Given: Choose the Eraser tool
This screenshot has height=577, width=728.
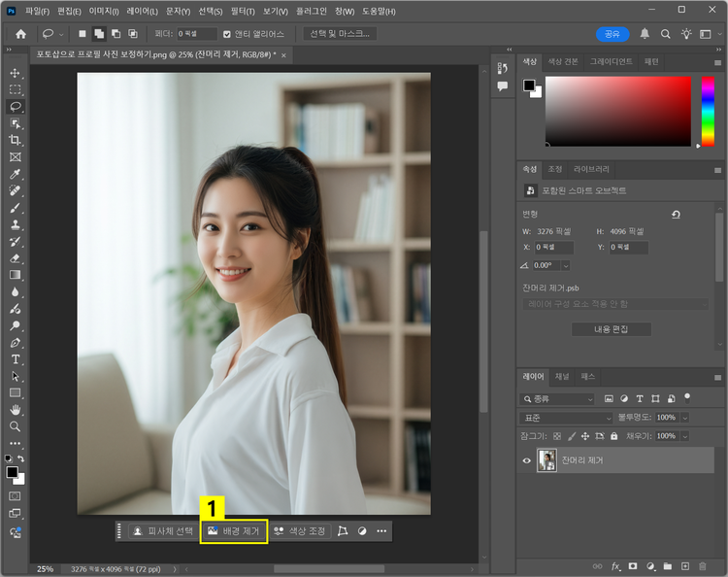Looking at the screenshot, I should point(15,258).
